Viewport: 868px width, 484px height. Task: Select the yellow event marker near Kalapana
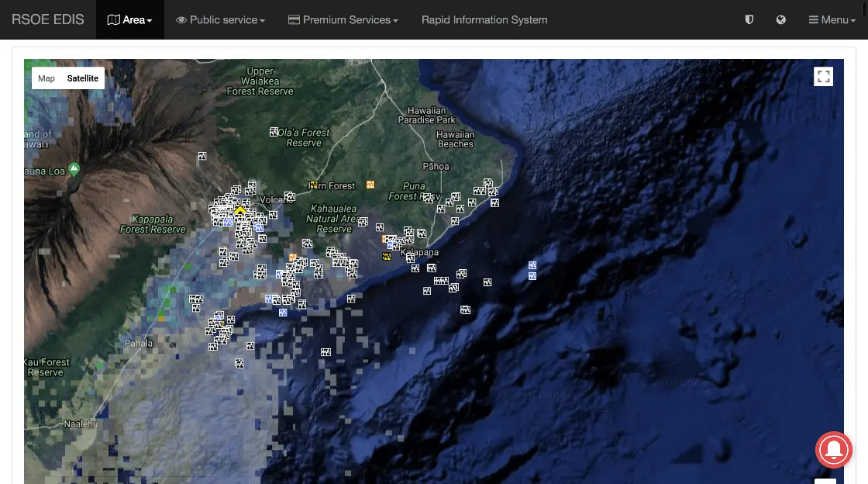386,256
